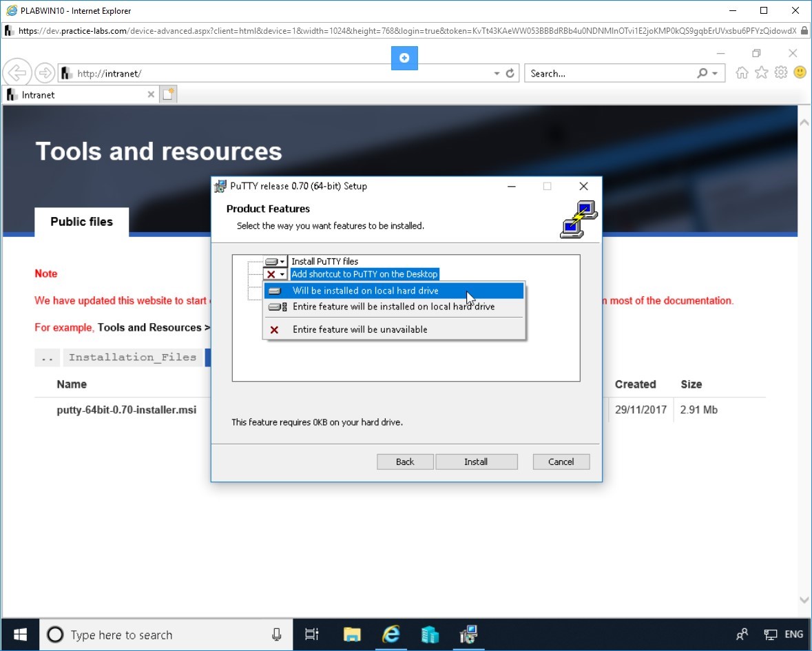
Task: Click the Name column header
Action: 72,384
